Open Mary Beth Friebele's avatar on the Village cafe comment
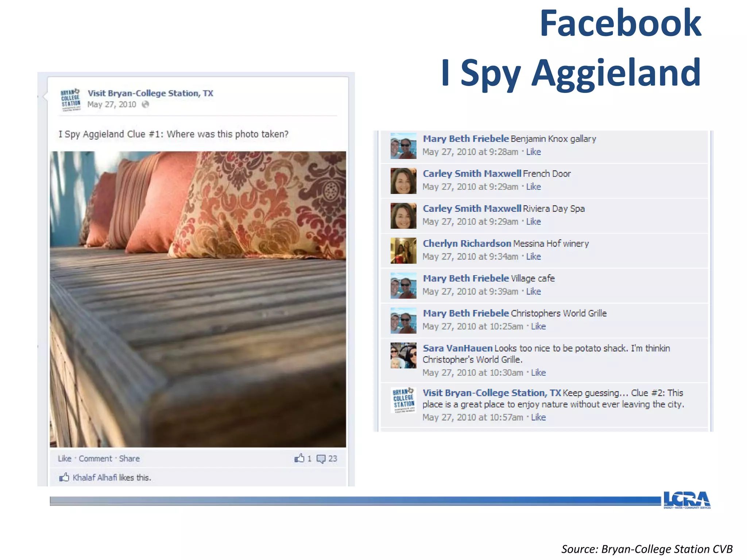Viewport: 747px width, 560px height. [x=403, y=285]
